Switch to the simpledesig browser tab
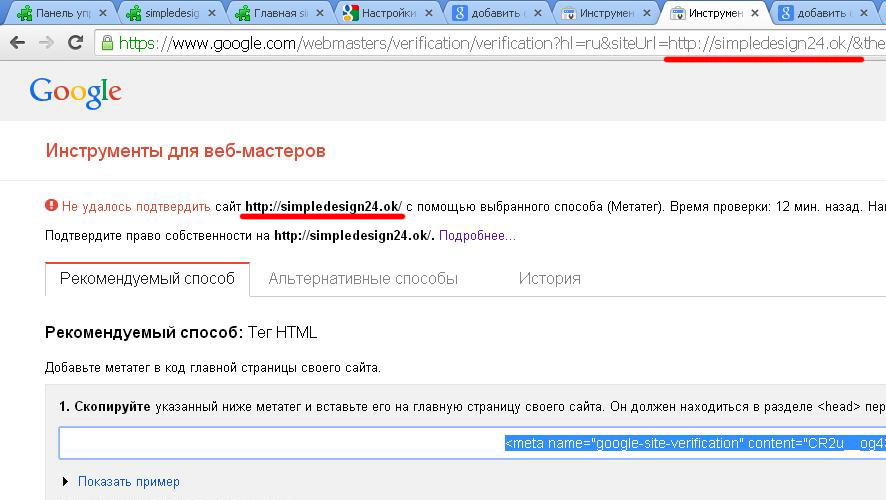 [171, 13]
